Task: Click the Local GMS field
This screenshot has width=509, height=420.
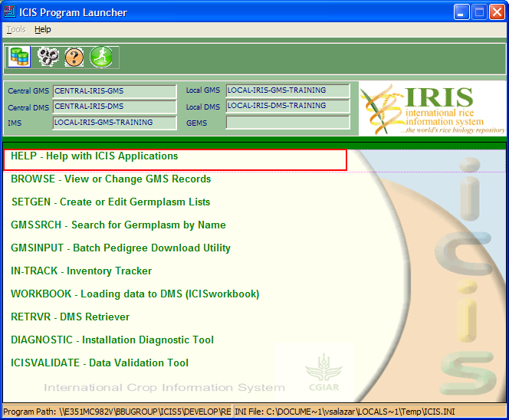Action: tap(288, 90)
